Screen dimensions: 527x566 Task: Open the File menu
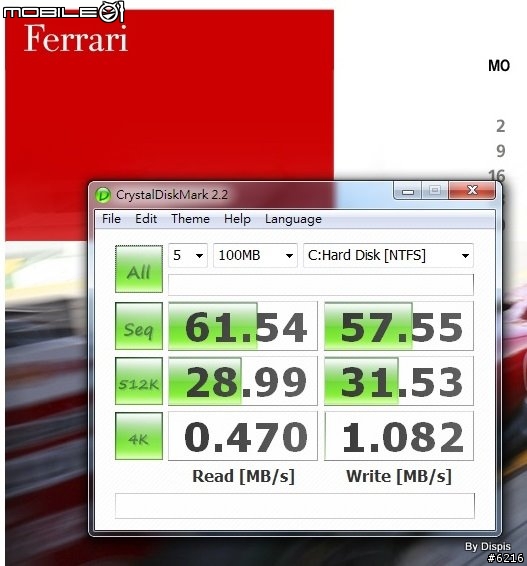[111, 219]
